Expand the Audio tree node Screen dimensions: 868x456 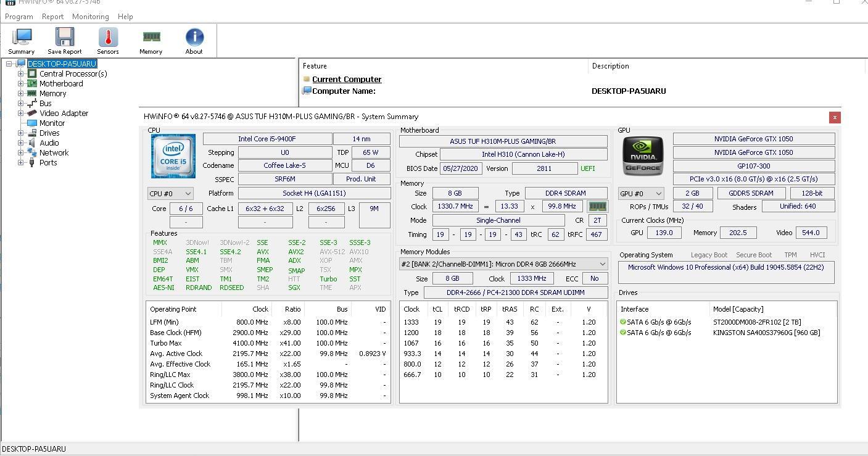pyautogui.click(x=20, y=143)
